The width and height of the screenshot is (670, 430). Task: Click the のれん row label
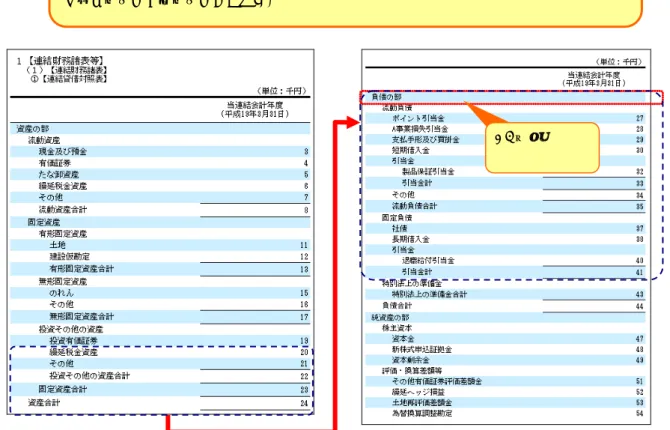[62, 293]
